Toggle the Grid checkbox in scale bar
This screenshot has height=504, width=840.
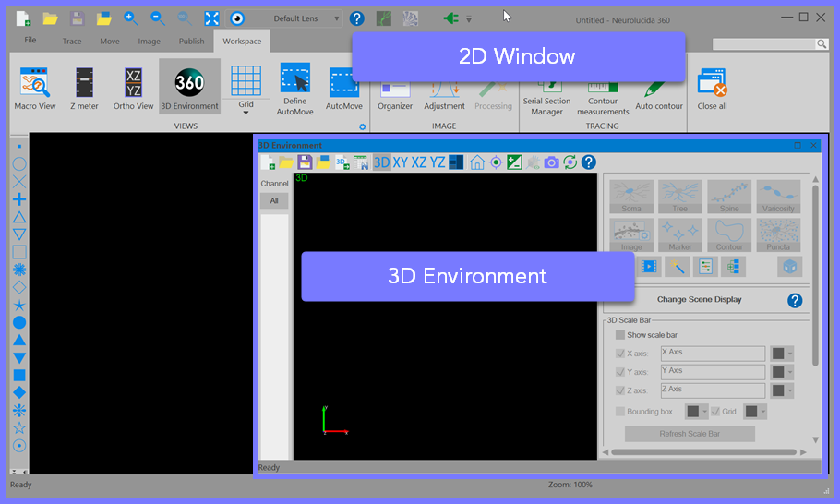tap(715, 412)
